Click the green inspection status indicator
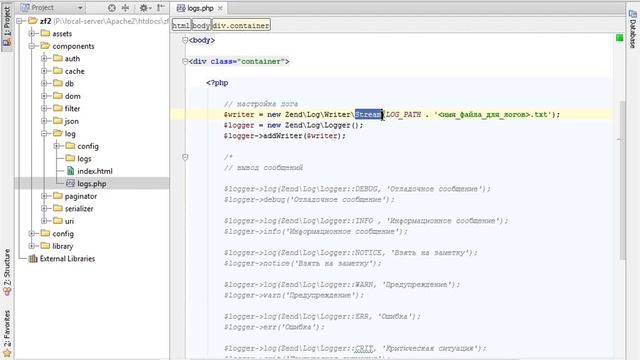Viewport: 640px width, 360px height. pos(620,38)
